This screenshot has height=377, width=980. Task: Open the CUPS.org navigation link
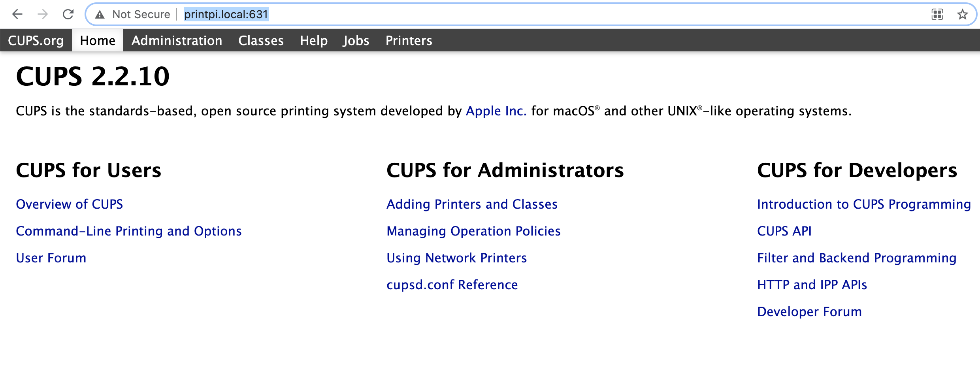(x=36, y=41)
